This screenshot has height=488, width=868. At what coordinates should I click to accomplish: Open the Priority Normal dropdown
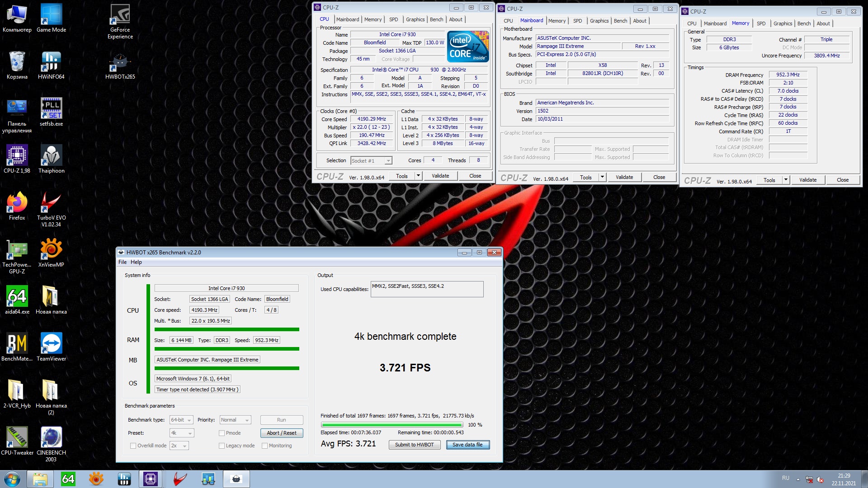click(235, 420)
